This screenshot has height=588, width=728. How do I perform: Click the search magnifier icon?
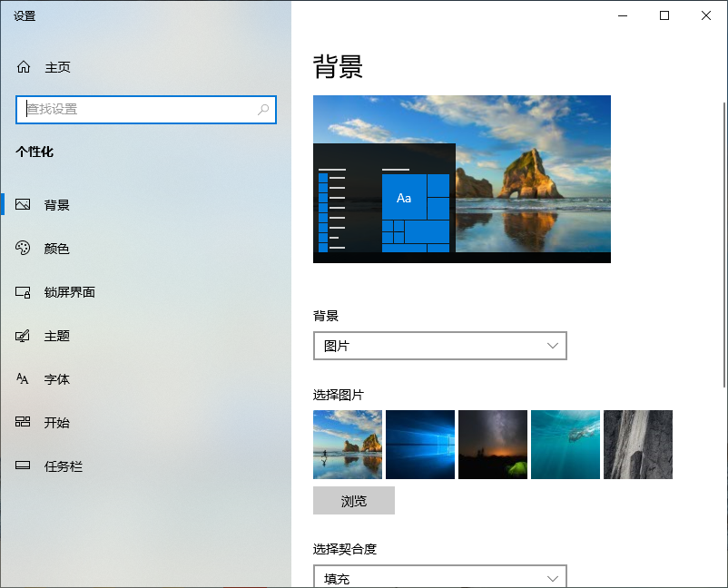pos(263,109)
